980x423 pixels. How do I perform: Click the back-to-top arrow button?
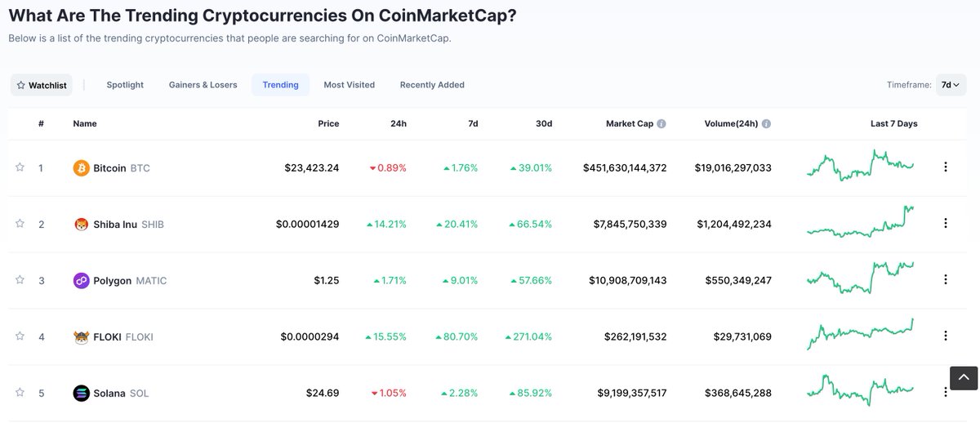[x=964, y=378]
